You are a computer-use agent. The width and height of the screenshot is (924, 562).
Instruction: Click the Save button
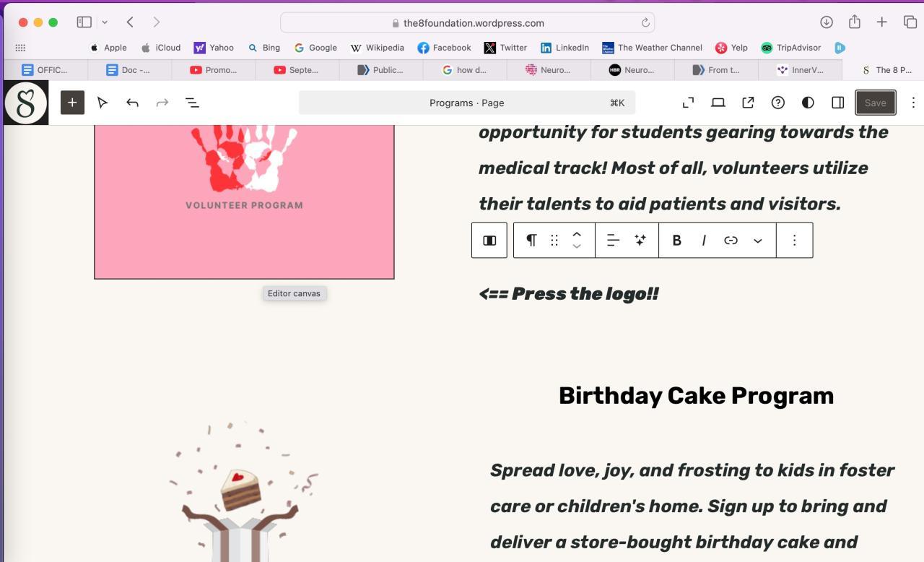pyautogui.click(x=876, y=103)
